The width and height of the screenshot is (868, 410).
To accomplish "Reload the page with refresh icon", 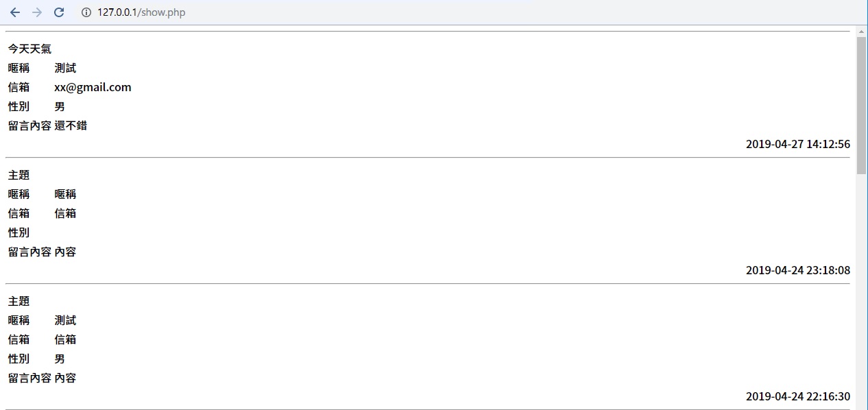I will point(59,12).
